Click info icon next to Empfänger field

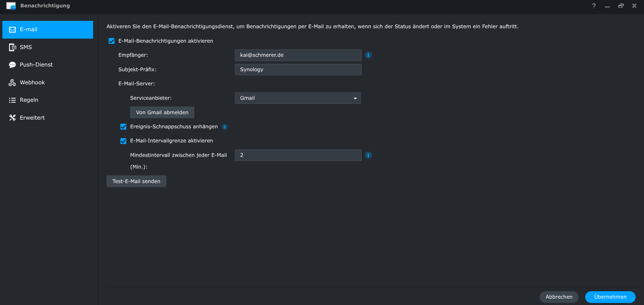(368, 55)
